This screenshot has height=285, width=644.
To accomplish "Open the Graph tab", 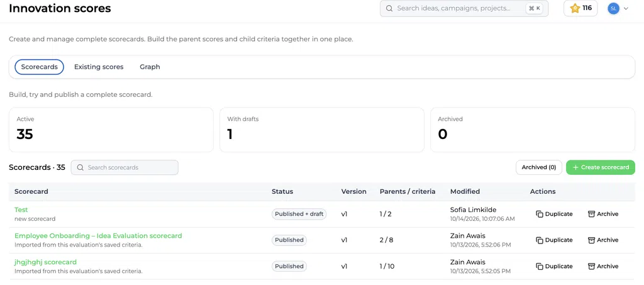I will pyautogui.click(x=150, y=67).
